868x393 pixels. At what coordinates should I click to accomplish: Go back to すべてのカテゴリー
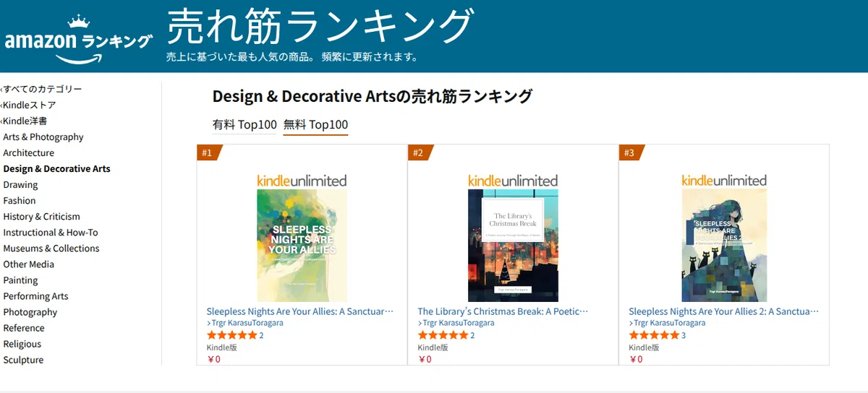point(43,89)
